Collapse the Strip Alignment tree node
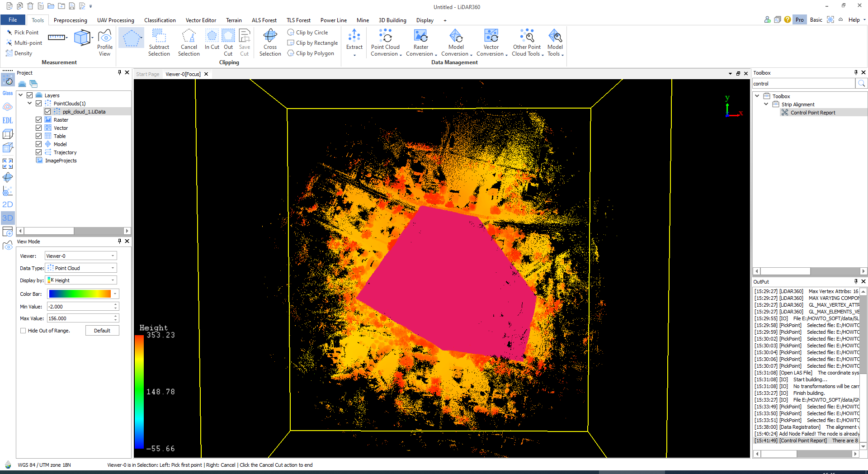Image resolution: width=868 pixels, height=474 pixels. pyautogui.click(x=766, y=104)
